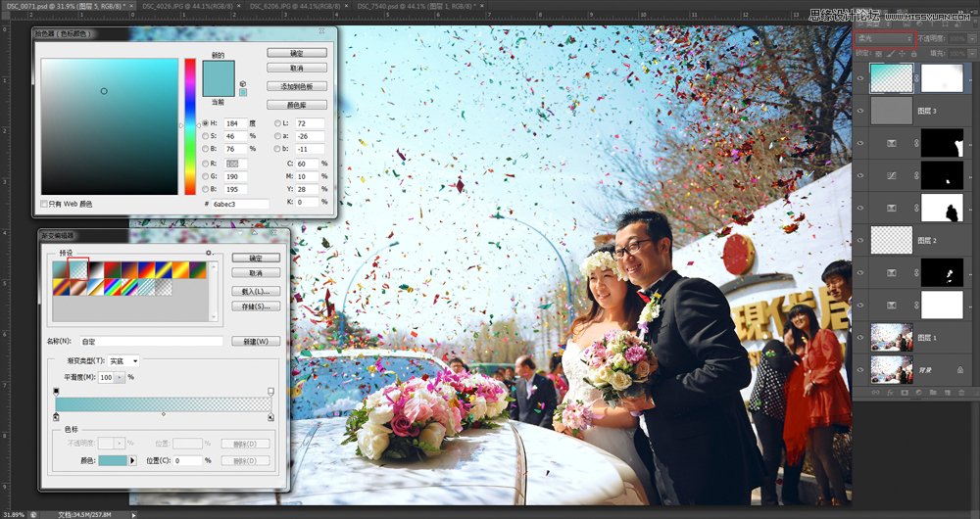
Task: Click the vertical hue spectrum slider
Action: [190, 126]
